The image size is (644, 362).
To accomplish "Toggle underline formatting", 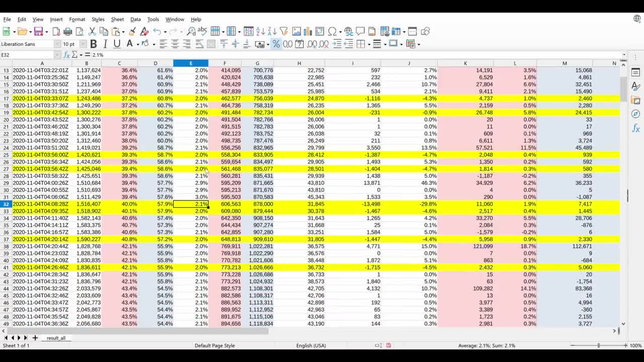I will point(117,44).
